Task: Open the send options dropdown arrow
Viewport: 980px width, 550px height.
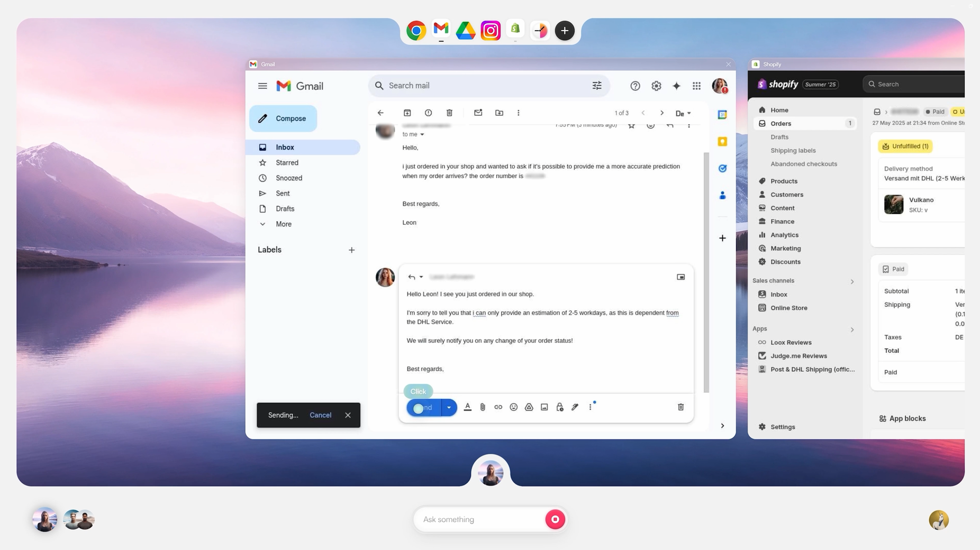Action: click(x=449, y=407)
